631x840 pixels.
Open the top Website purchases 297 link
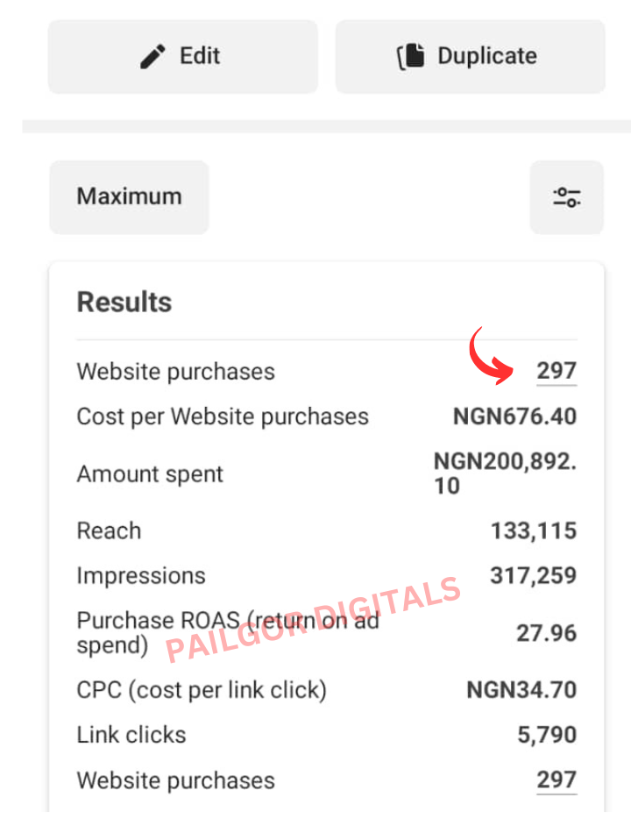557,371
